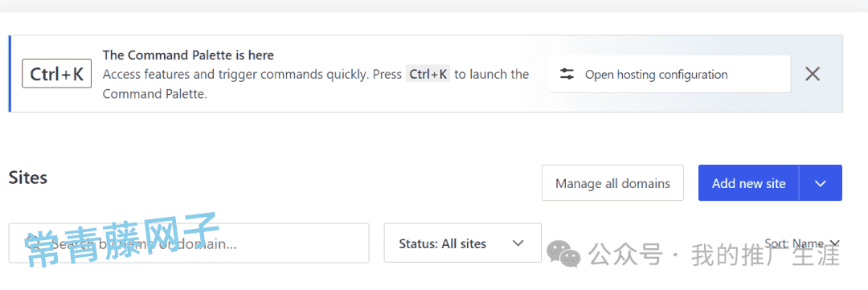Click the WeChat logo watermark icon
This screenshot has height=290, width=868.
tap(563, 254)
